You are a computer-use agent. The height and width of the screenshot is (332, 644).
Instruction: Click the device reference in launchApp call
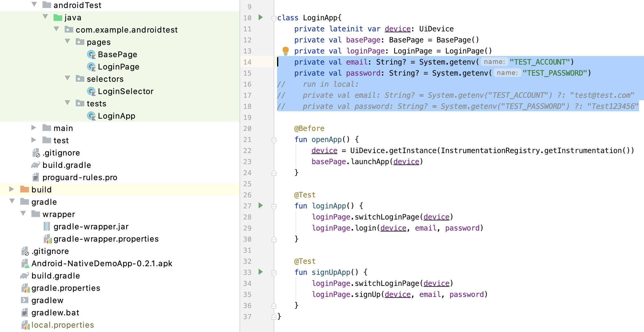[x=406, y=162]
